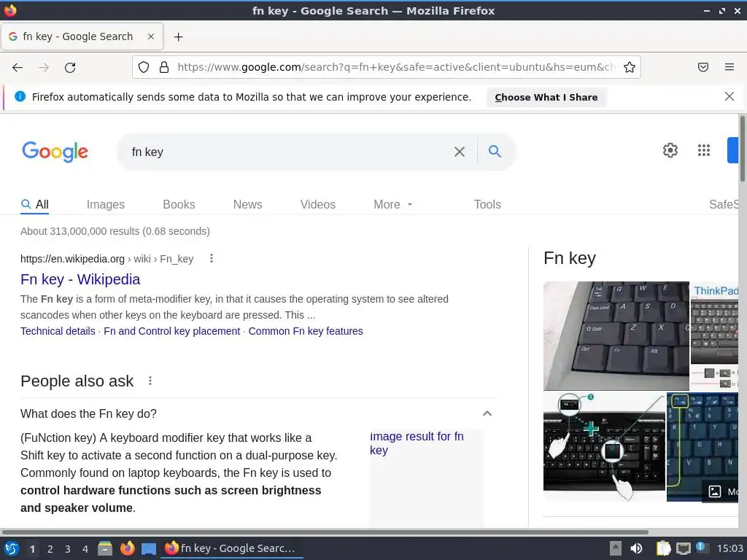The height and width of the screenshot is (560, 747).
Task: Adjust volume from tray speaker icon
Action: click(x=636, y=548)
